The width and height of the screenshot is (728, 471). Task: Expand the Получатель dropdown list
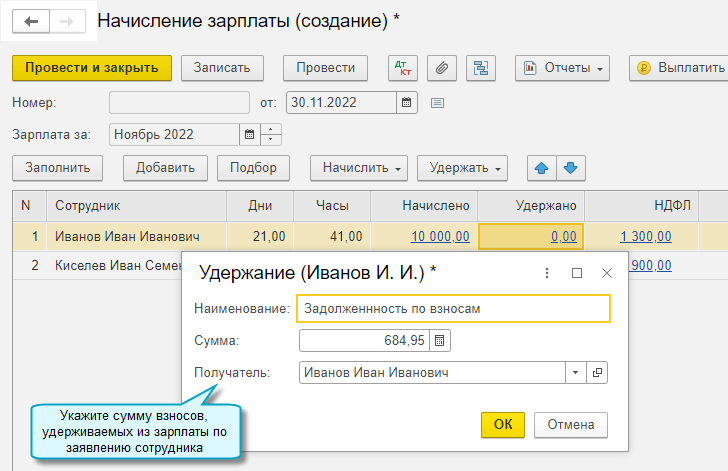click(575, 373)
